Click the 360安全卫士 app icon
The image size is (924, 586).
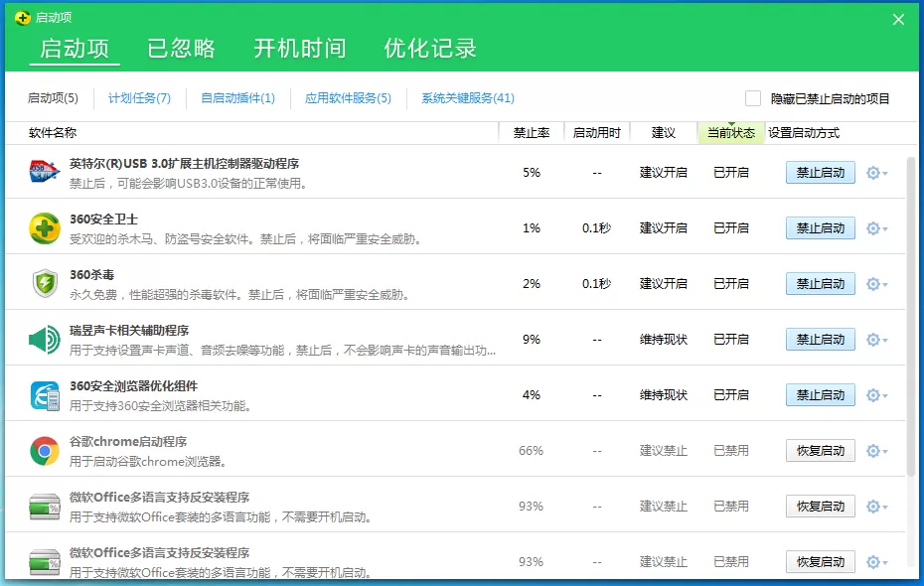click(45, 227)
